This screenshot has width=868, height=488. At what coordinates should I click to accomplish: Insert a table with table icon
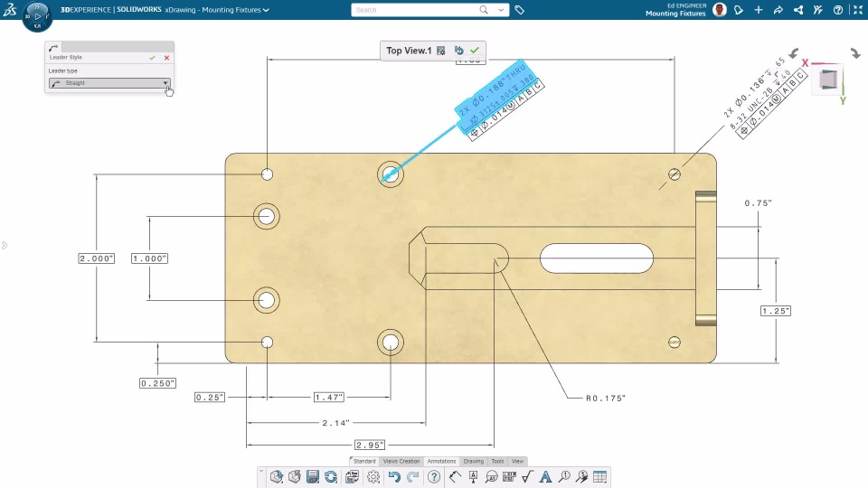point(600,477)
